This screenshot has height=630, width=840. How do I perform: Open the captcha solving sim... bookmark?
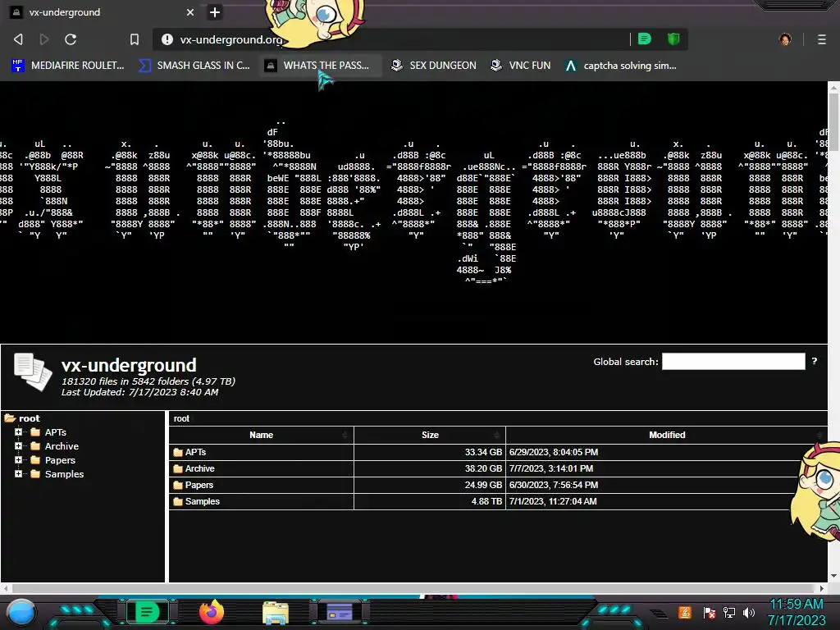point(622,66)
